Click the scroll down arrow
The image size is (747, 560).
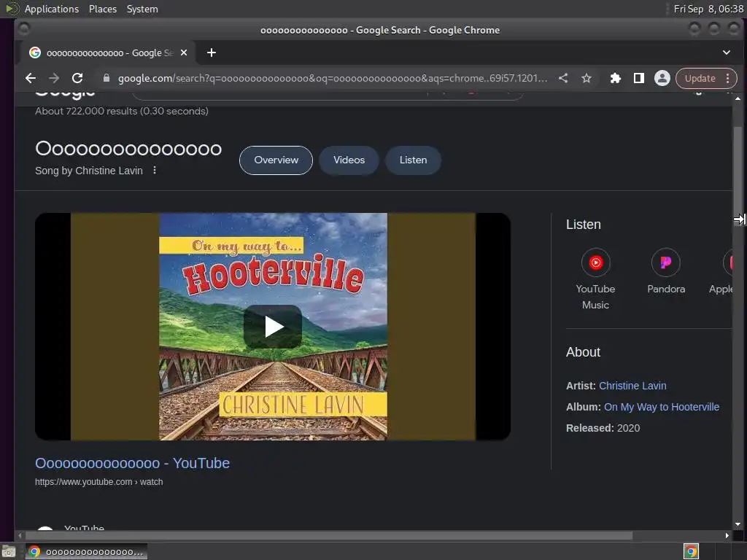(738, 524)
